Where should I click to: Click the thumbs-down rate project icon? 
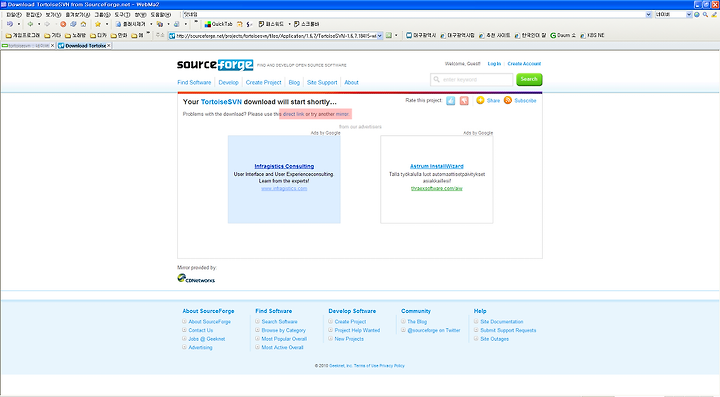464,101
